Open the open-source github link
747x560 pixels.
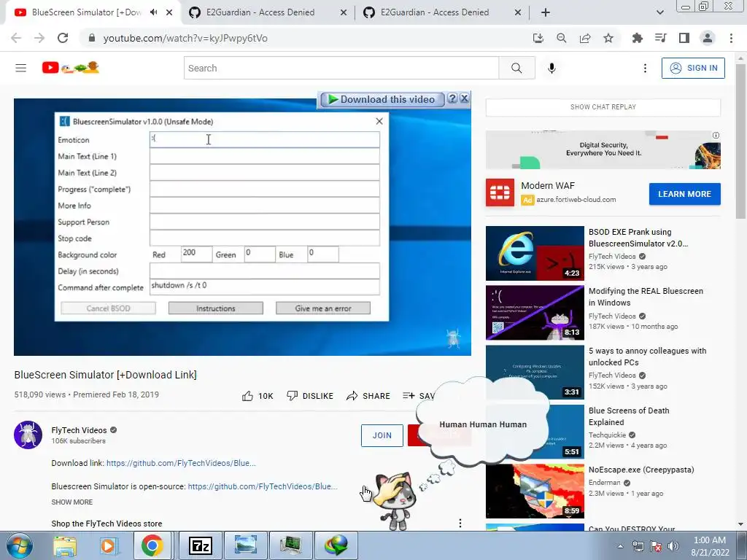click(263, 486)
